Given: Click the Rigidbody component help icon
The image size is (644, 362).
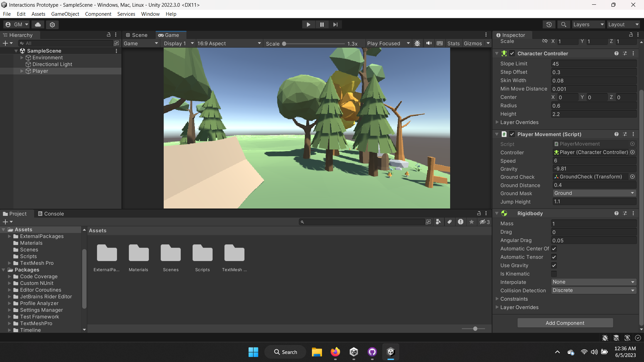Looking at the screenshot, I should tap(616, 213).
